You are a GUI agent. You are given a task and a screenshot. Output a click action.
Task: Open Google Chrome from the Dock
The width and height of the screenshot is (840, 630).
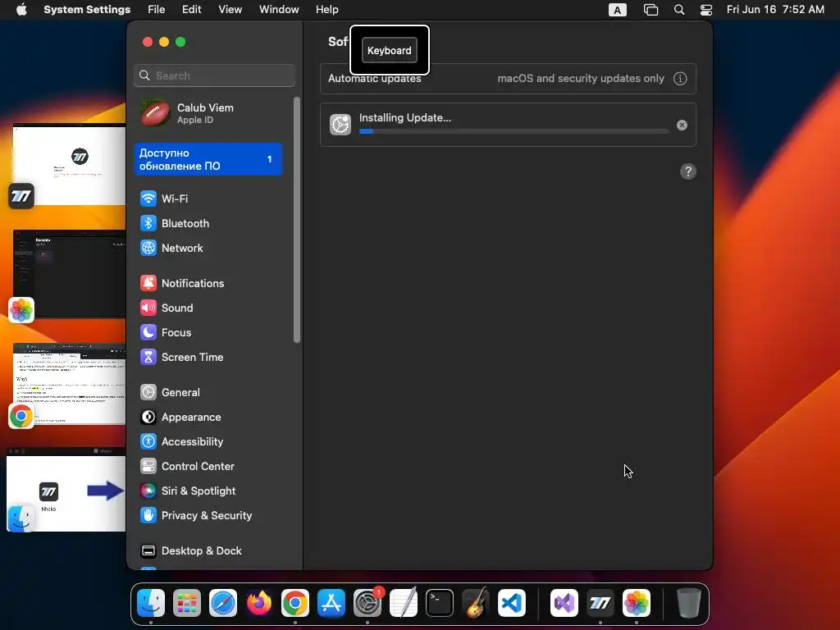click(295, 603)
